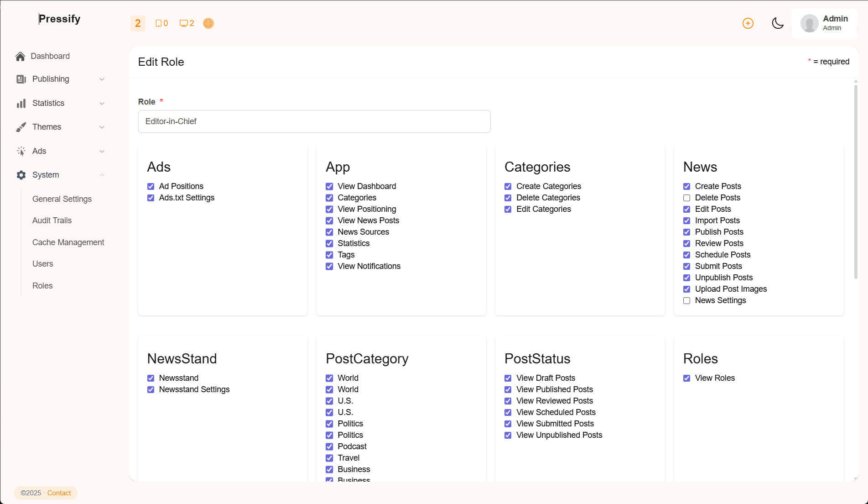868x504 pixels.
Task: Click the Pressify logo link
Action: point(59,19)
